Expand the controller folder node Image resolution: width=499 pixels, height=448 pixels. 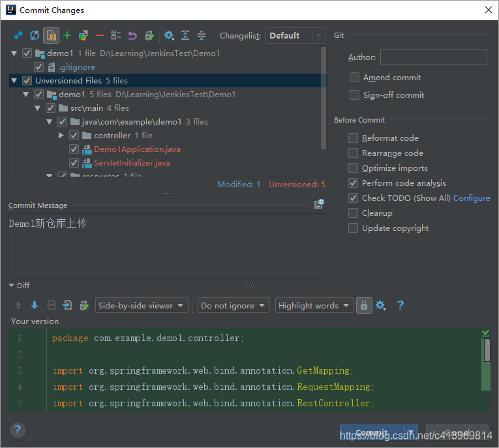(x=61, y=135)
